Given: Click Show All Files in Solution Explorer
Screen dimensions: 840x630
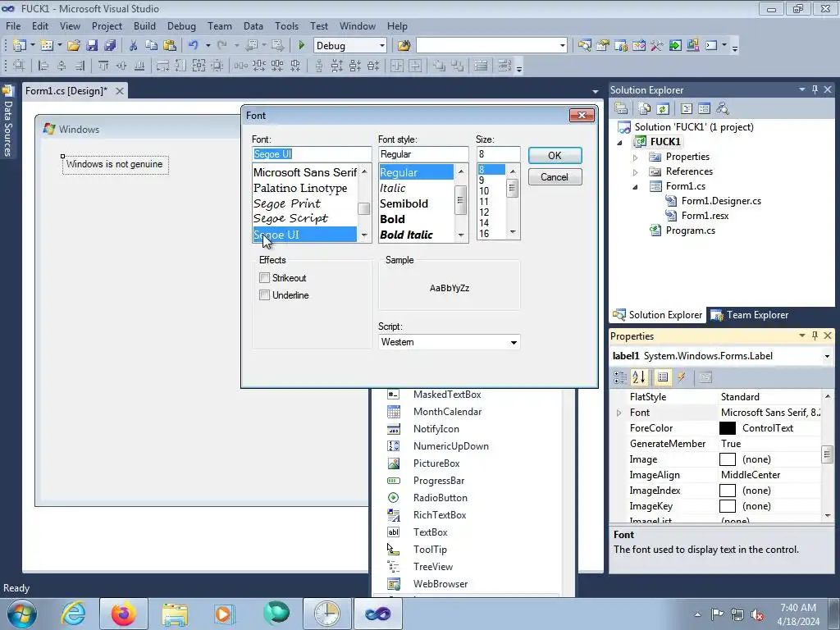Looking at the screenshot, I should [645, 109].
